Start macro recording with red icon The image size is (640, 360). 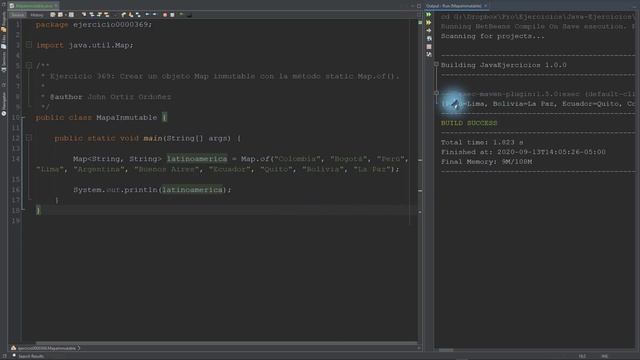(165, 15)
